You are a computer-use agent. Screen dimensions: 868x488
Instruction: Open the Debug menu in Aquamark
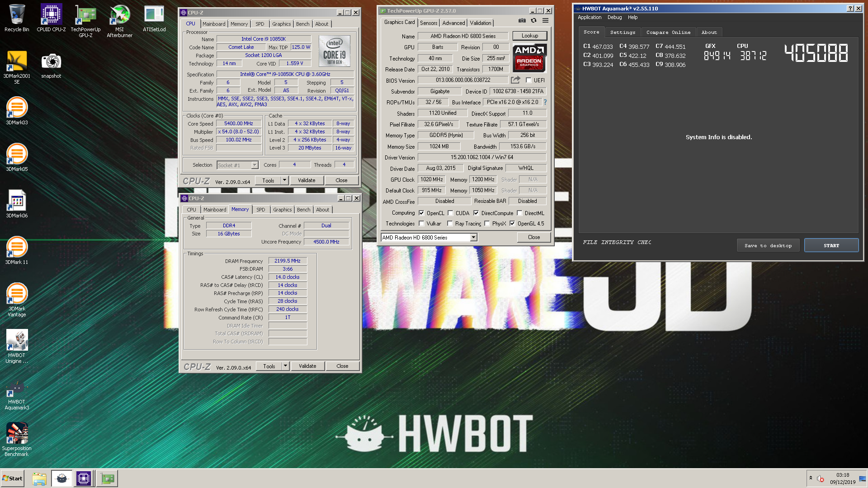(x=614, y=18)
